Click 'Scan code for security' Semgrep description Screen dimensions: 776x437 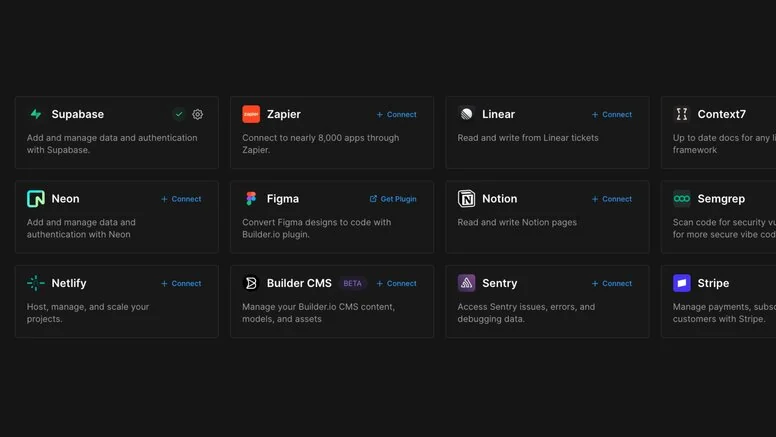pyautogui.click(x=724, y=228)
